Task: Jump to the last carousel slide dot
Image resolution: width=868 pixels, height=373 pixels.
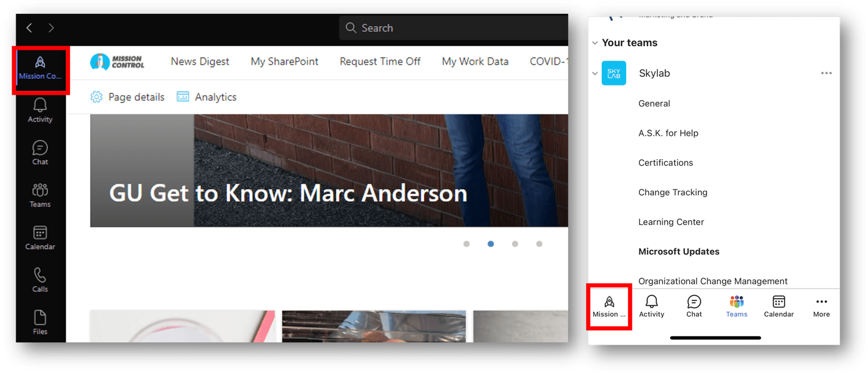Action: tap(539, 243)
